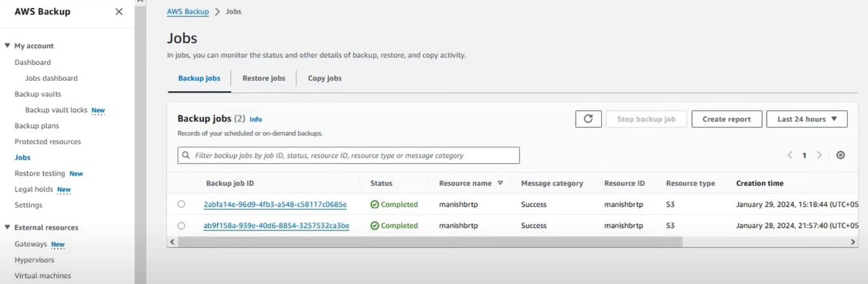
Task: Switch to Backup jobs tab
Action: click(x=199, y=78)
